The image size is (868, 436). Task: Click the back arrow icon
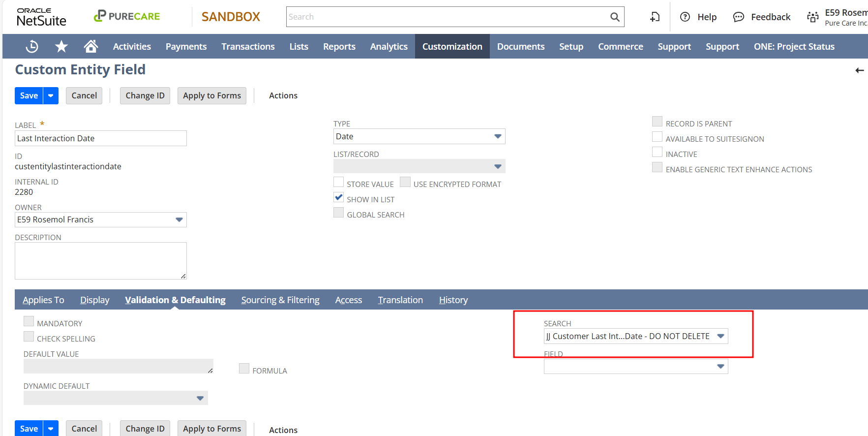click(859, 70)
